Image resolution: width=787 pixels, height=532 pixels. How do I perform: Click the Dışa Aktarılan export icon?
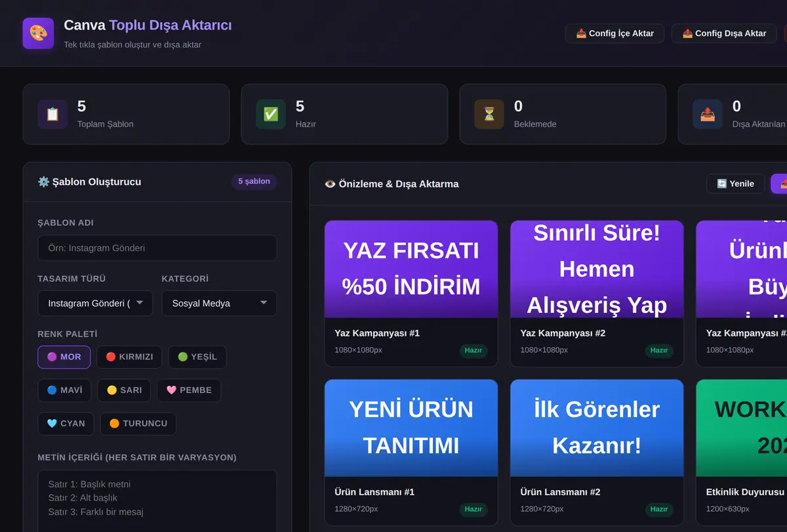click(708, 114)
